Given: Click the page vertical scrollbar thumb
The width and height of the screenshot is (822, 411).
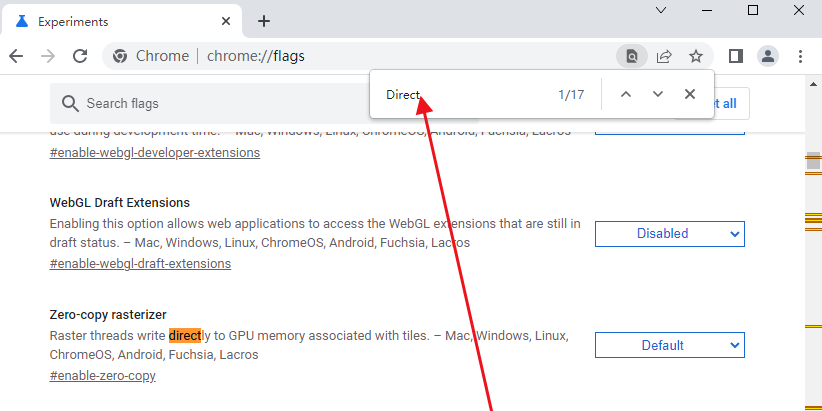Looking at the screenshot, I should point(813,161).
